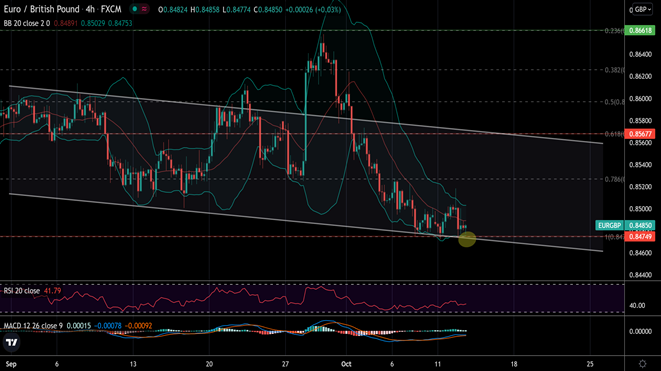Click the Sep date label

[x=11, y=364]
